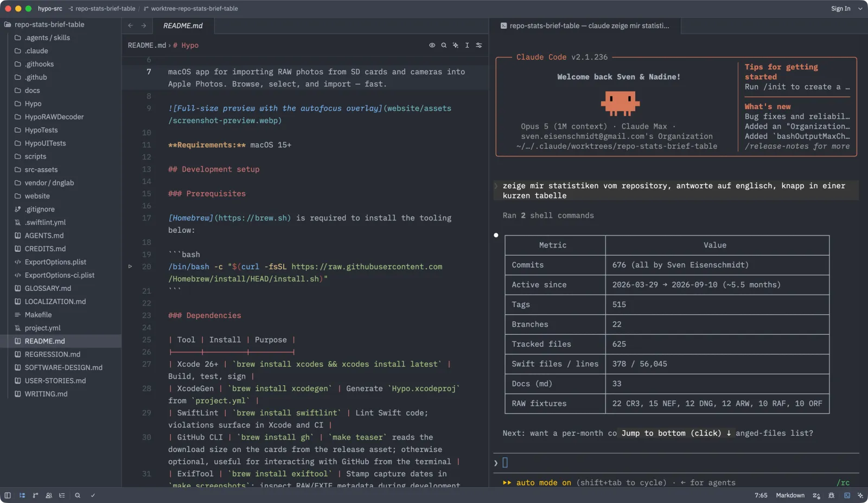Open the Markdown language selector
Viewport: 868px width, 503px height.
coord(790,495)
